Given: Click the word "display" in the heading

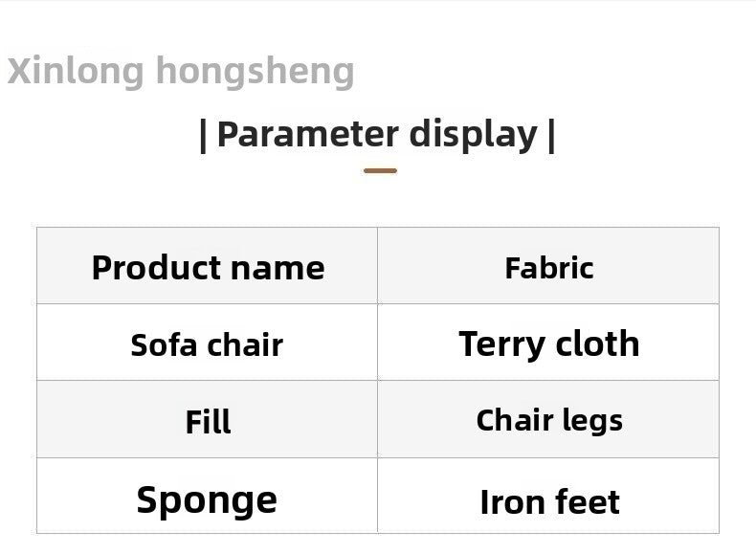Looking at the screenshot, I should [473, 136].
